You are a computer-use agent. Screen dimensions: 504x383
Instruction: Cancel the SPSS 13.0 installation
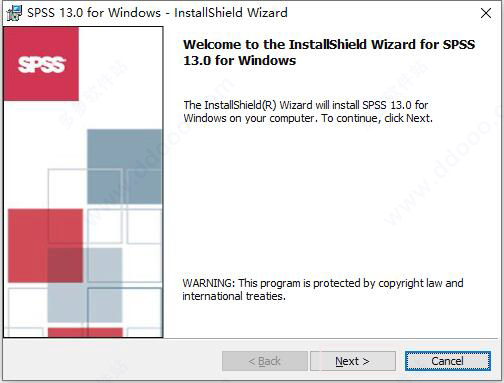(448, 361)
